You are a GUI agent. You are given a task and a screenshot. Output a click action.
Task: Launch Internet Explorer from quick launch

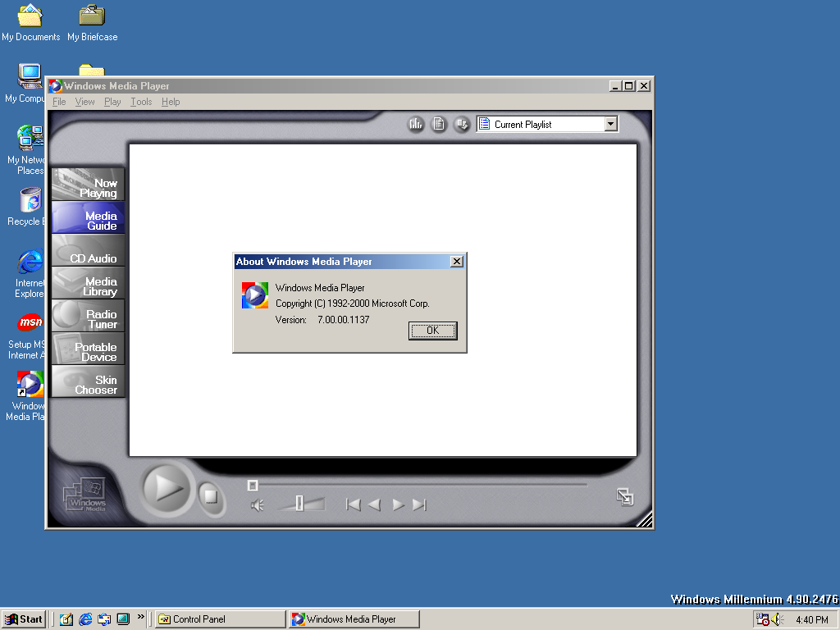pos(85,619)
